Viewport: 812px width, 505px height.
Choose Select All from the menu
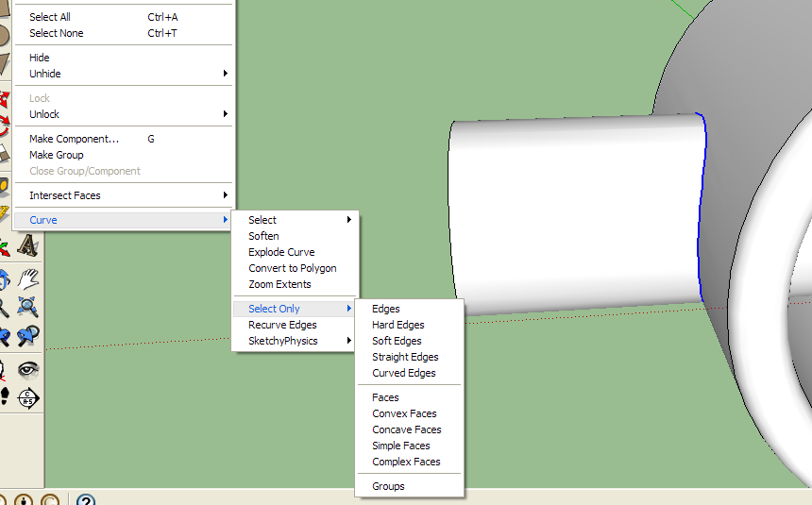click(x=50, y=17)
